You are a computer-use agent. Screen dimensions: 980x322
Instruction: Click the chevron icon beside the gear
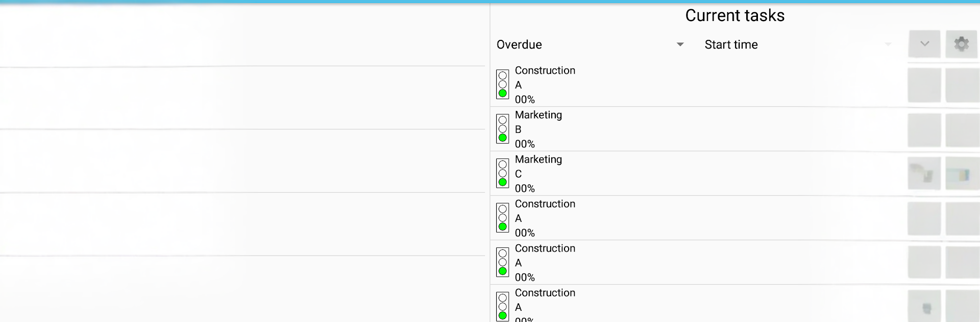(924, 44)
